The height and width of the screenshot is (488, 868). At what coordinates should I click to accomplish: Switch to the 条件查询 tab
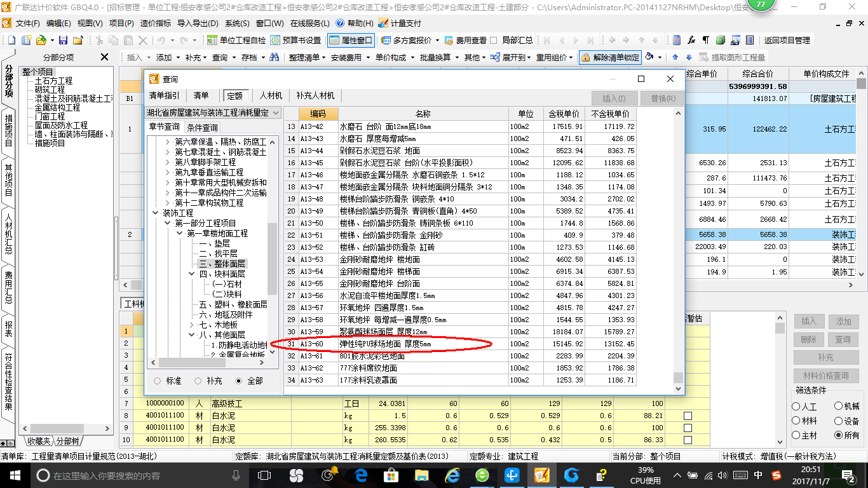pyautogui.click(x=203, y=126)
